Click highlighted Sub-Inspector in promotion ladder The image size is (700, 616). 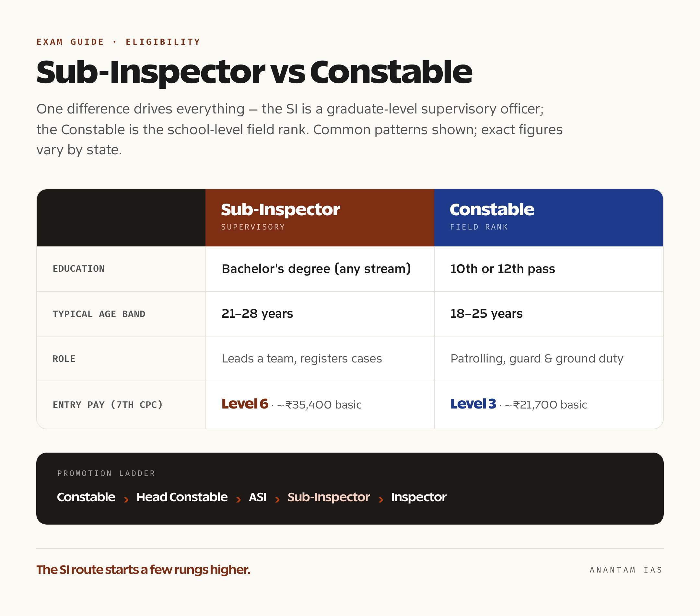(329, 497)
